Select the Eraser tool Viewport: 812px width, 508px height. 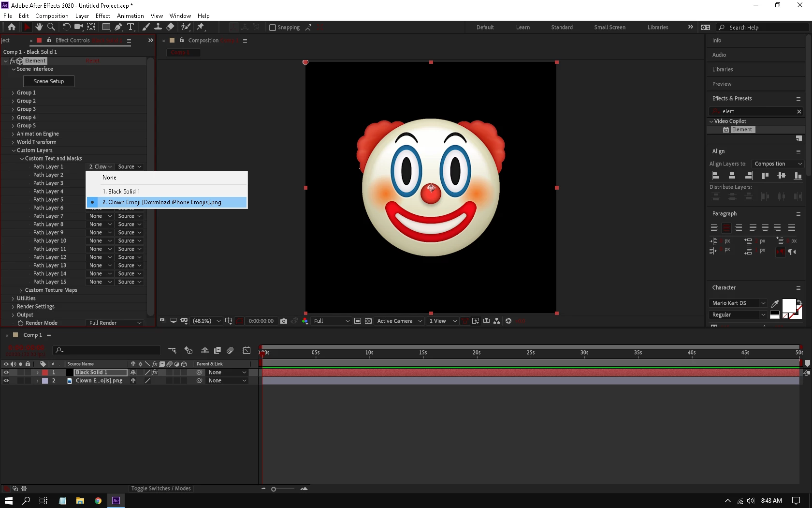[171, 27]
